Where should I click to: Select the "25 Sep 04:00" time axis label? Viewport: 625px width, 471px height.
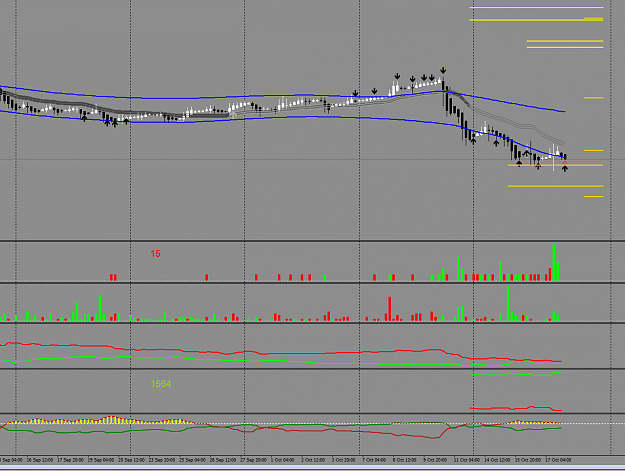click(193, 460)
